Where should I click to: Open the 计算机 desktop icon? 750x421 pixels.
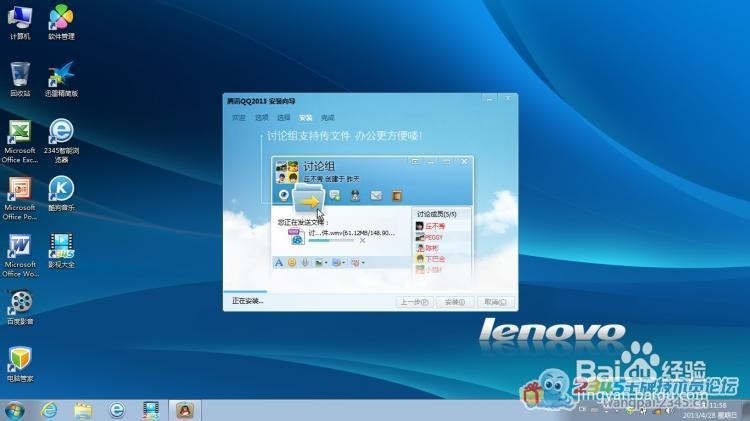[20, 22]
